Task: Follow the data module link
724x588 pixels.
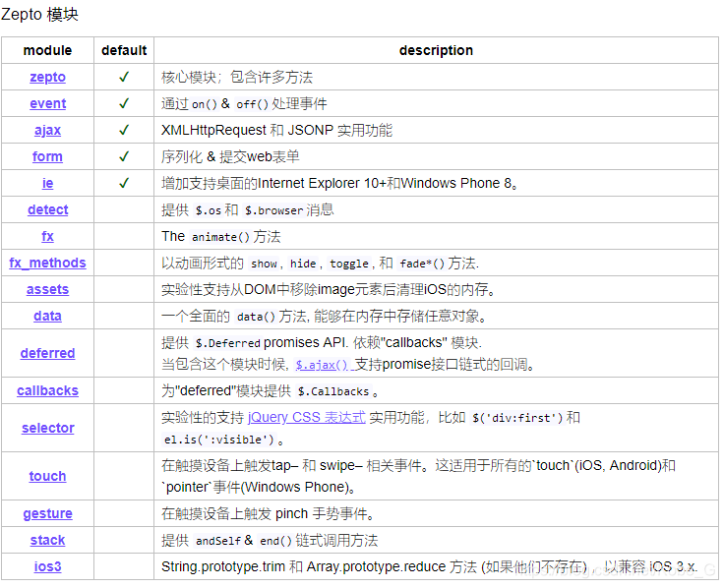Action: pos(47,316)
